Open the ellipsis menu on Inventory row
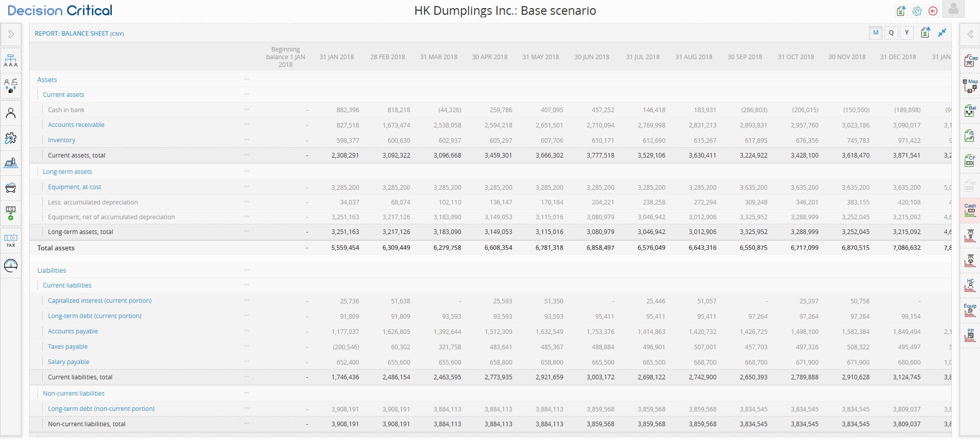Viewport: 980px width, 440px height. (247, 139)
